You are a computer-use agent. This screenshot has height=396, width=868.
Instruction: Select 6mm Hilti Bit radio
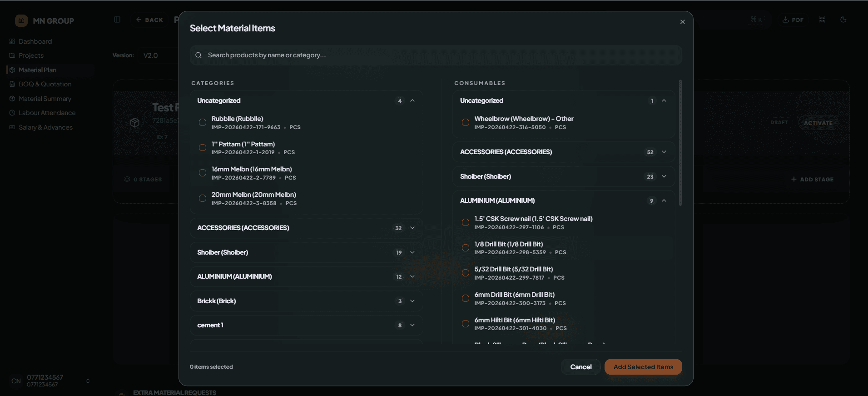tap(466, 324)
